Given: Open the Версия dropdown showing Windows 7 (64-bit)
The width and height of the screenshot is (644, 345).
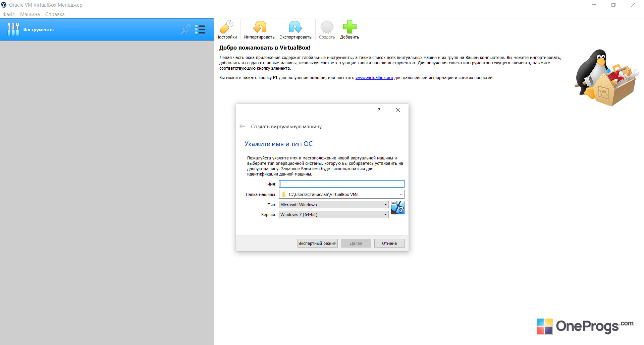Looking at the screenshot, I should pos(334,214).
